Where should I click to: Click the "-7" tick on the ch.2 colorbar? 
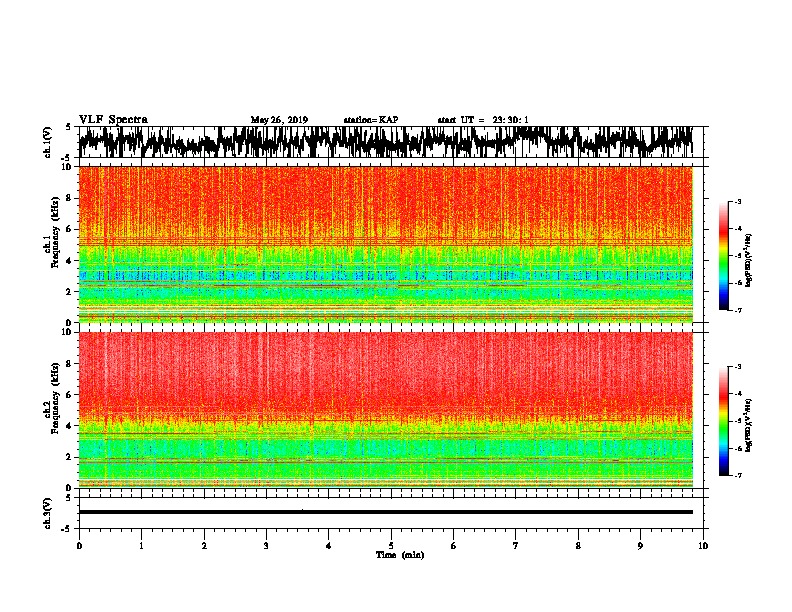[x=738, y=475]
